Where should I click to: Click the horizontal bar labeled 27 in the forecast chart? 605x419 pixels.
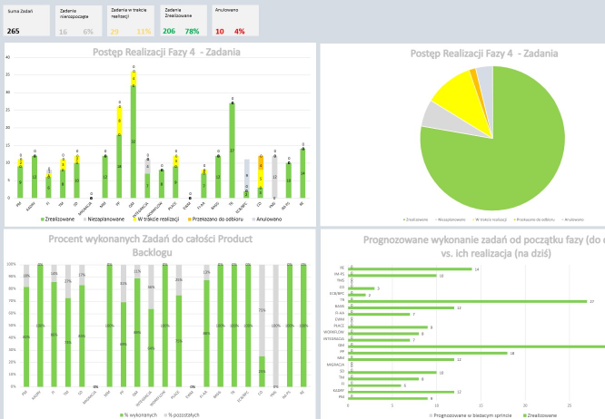pyautogui.click(x=467, y=301)
